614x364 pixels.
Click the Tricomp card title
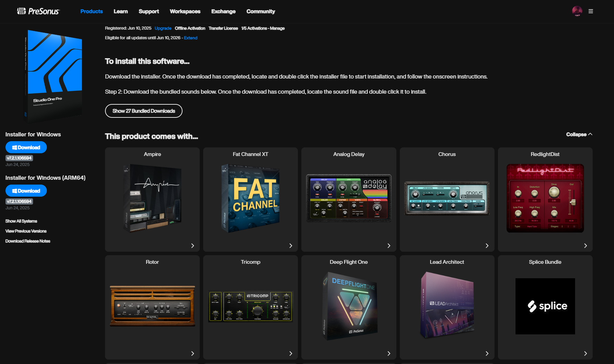point(250,262)
